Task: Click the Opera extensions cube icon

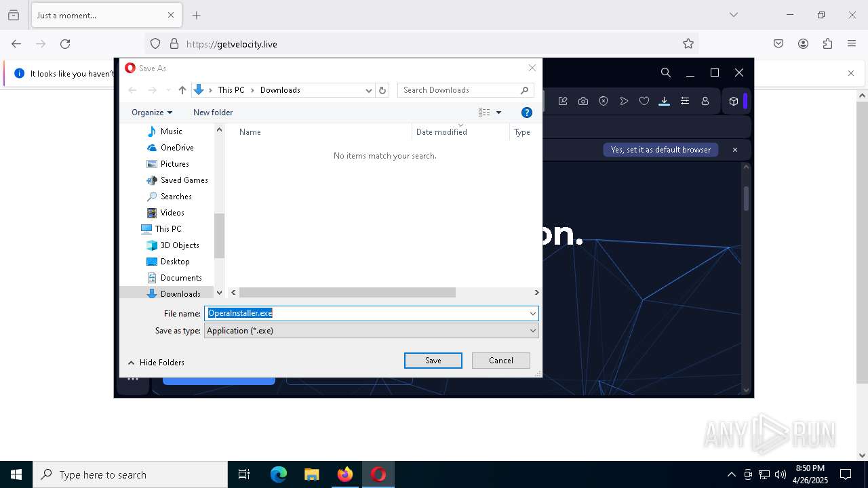Action: tap(734, 101)
